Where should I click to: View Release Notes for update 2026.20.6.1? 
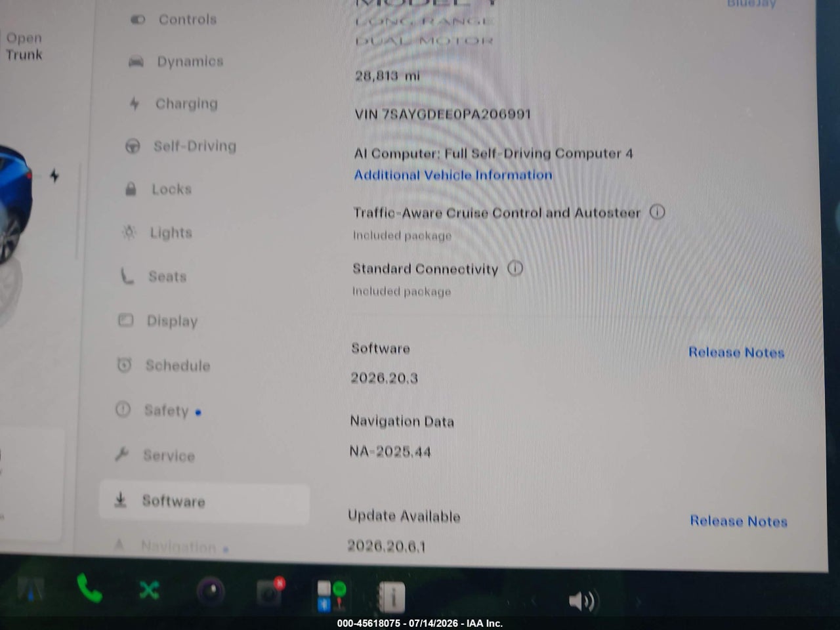pyautogui.click(x=738, y=521)
